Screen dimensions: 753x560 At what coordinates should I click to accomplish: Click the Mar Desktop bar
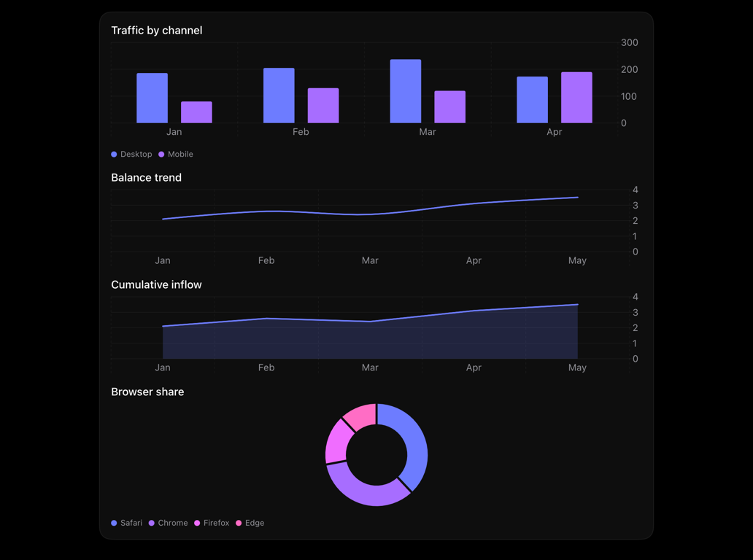pyautogui.click(x=406, y=91)
